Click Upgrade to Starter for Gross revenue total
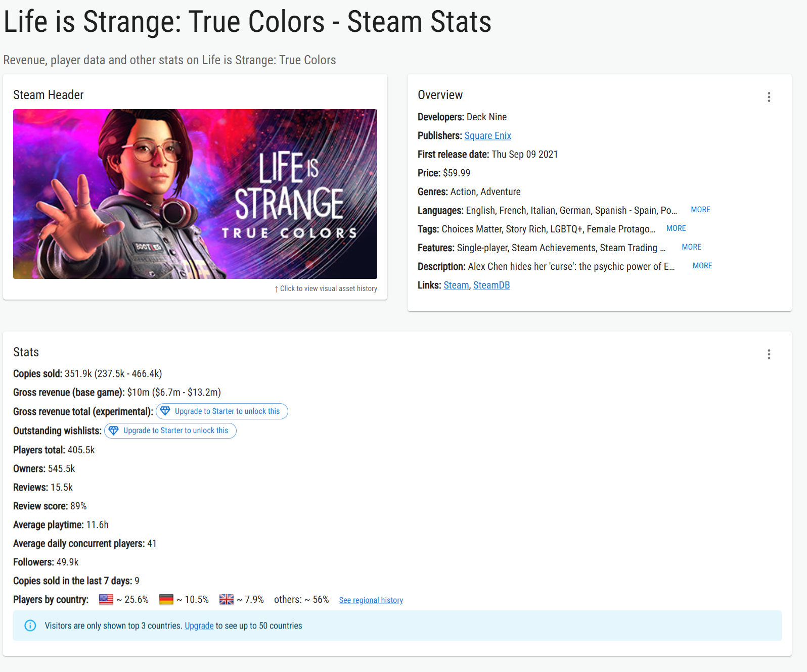 point(222,411)
